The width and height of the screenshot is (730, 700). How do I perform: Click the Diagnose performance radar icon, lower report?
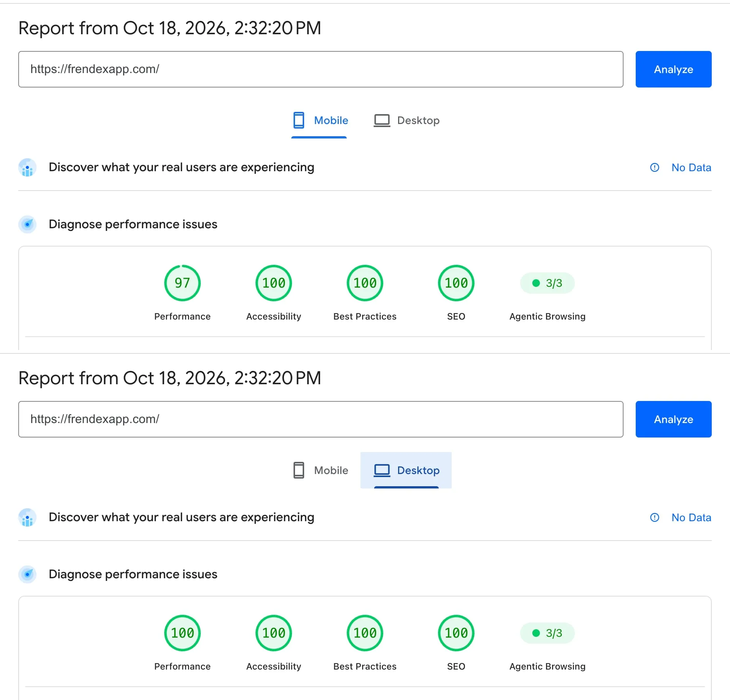(27, 574)
